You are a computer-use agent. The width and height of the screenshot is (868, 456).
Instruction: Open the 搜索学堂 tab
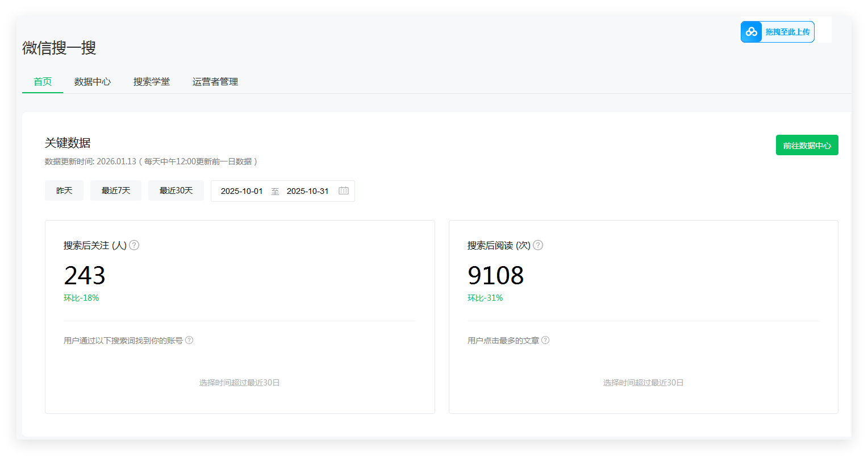[x=152, y=81]
